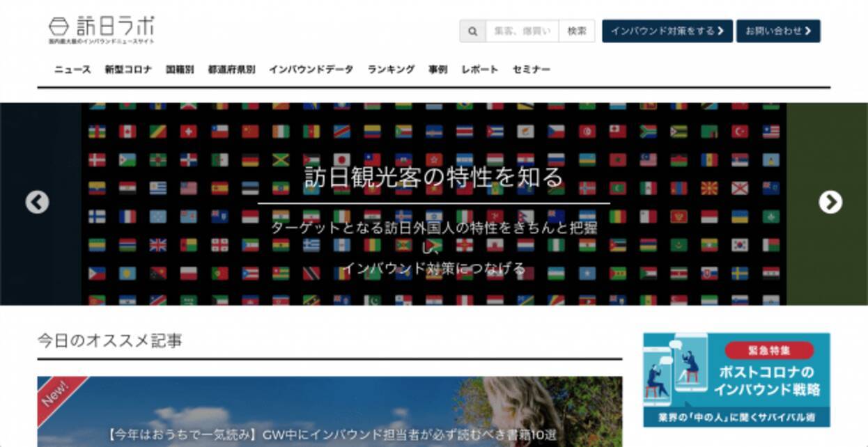Viewport: 868px width, 447px height.
Task: Focus the search keyword input field
Action: click(x=522, y=31)
